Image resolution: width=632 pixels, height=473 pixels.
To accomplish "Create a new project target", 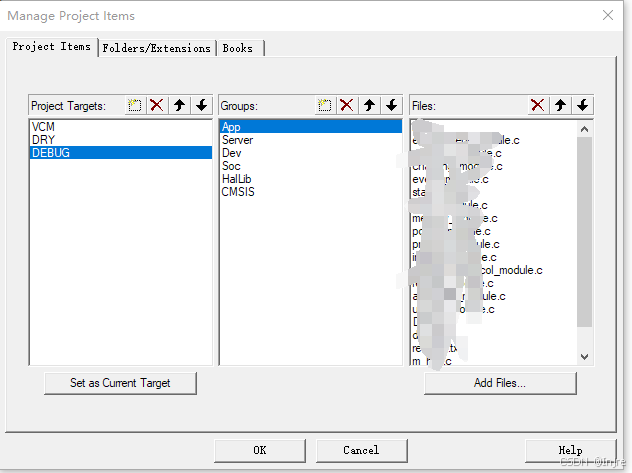I will click(x=135, y=106).
